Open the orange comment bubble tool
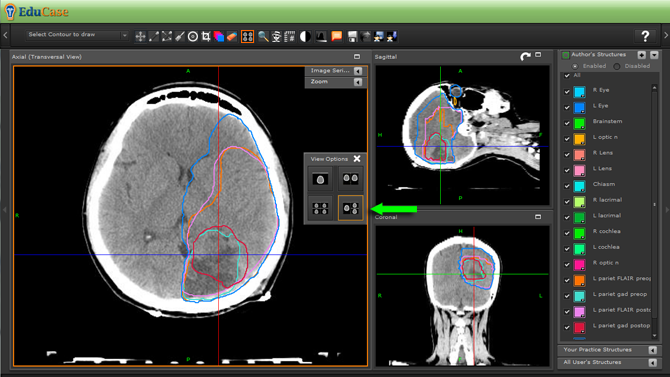The width and height of the screenshot is (670, 377). pos(337,37)
